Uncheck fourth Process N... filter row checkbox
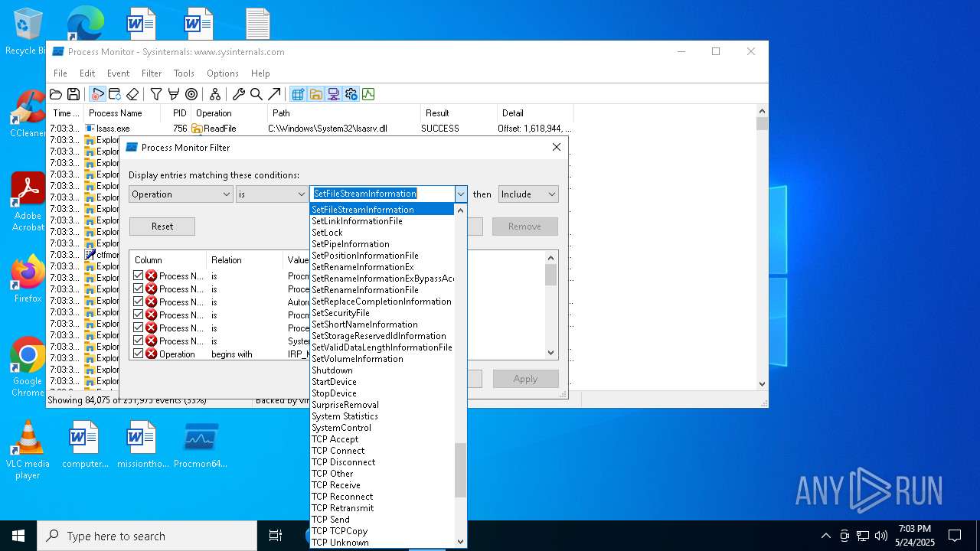 (x=139, y=315)
